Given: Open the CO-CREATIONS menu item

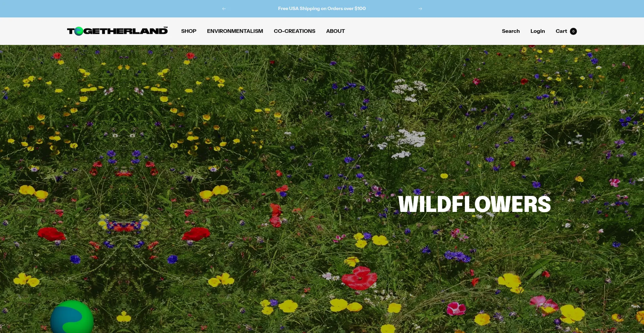Looking at the screenshot, I should [294, 31].
